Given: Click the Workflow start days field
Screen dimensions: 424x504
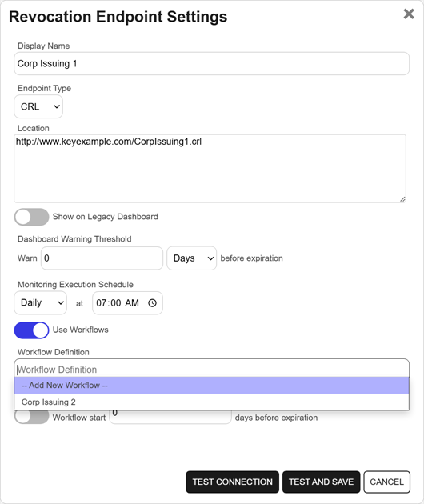Looking at the screenshot, I should (170, 417).
